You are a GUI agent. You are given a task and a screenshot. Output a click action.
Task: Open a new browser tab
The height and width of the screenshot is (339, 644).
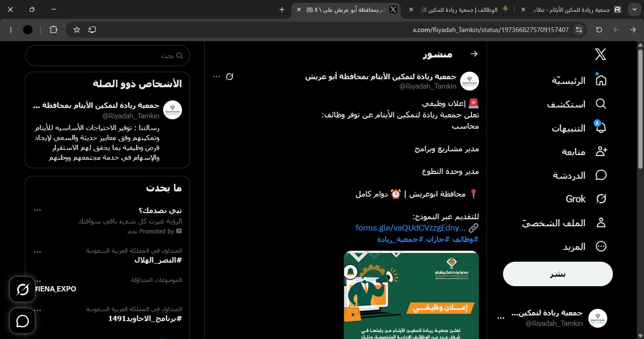(x=282, y=9)
